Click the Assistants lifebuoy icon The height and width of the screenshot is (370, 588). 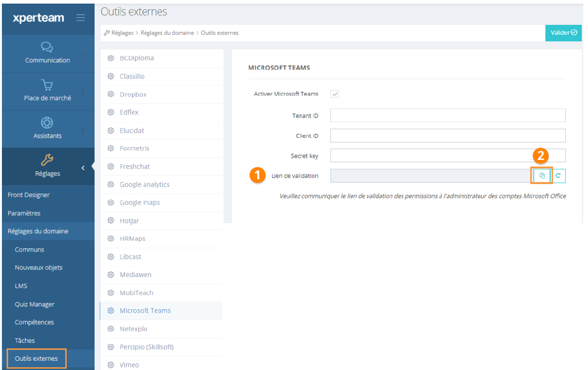pos(47,123)
